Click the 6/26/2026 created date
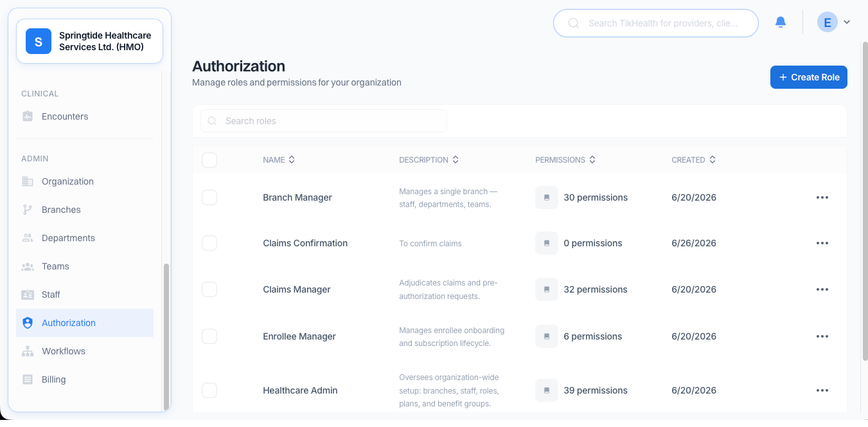868x427 pixels. [694, 243]
